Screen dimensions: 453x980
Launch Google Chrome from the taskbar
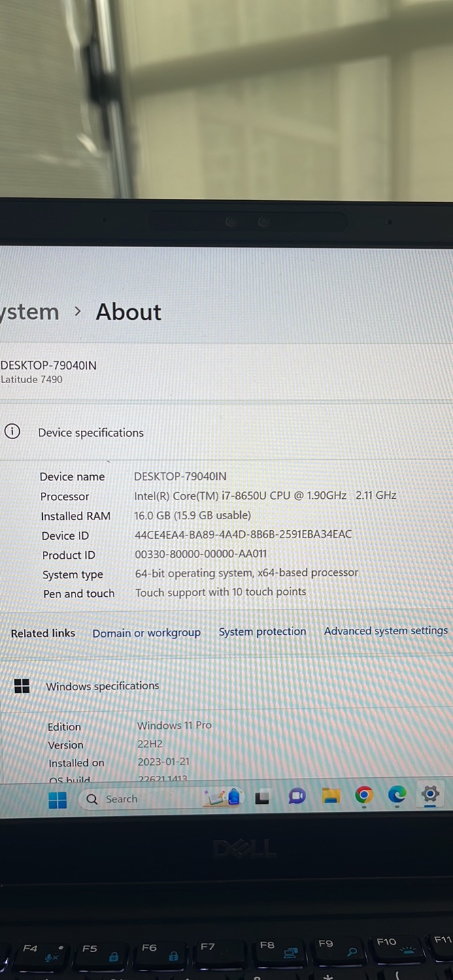(364, 795)
